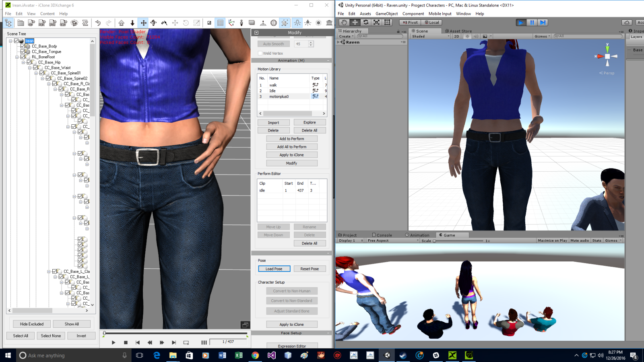644x362 pixels.
Task: Select Unity's Hand tool
Action: (x=344, y=23)
